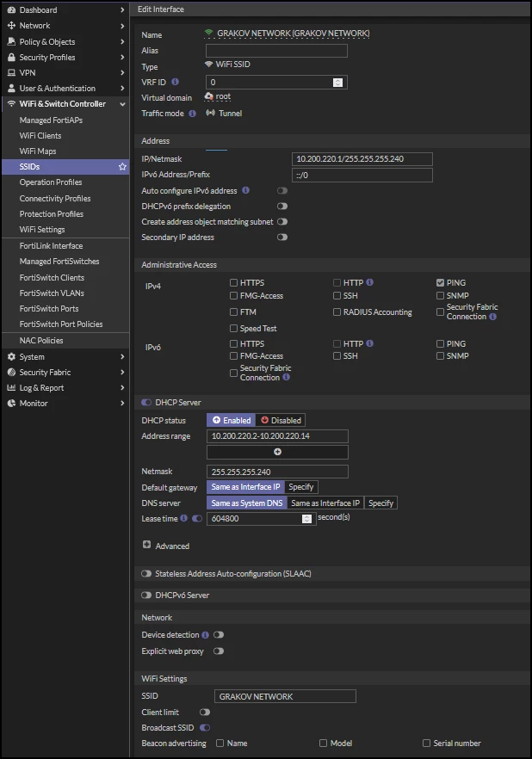Toggle DHCPv6 prefix delegation switch

[282, 207]
